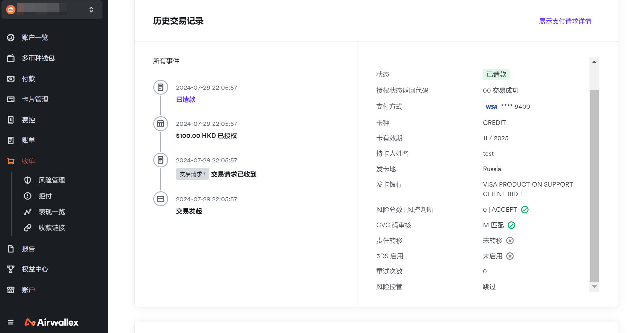Click the bank icon for authorized event
Viewport: 644px width, 333px height.
coord(161,124)
